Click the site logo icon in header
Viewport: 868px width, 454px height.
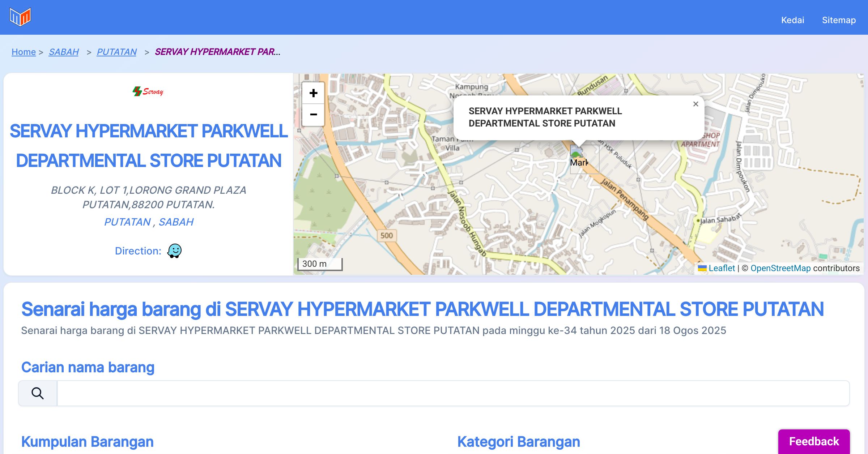click(x=20, y=17)
